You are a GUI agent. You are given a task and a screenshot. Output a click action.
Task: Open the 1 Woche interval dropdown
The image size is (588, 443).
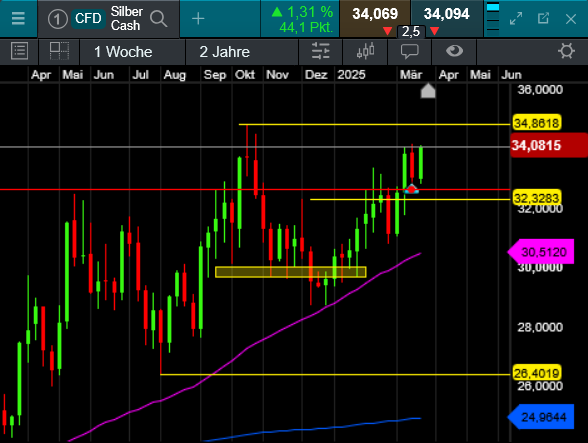tap(132, 52)
